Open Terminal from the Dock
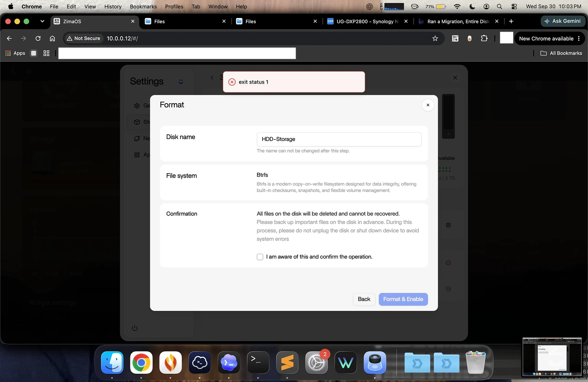Viewport: 588px width, 382px height. click(258, 362)
